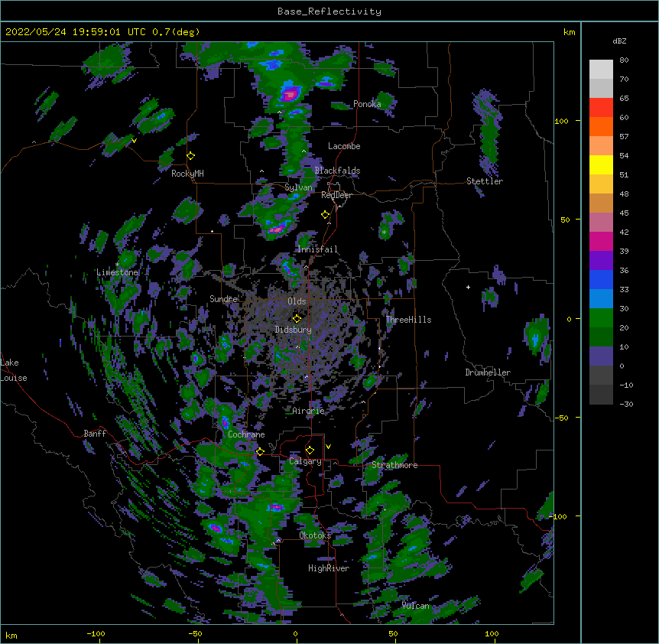The height and width of the screenshot is (644, 659).
Task: Click the Sundre label
Action: coord(223,299)
